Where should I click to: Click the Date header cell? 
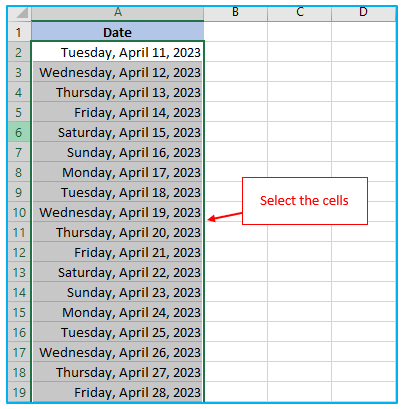click(118, 32)
